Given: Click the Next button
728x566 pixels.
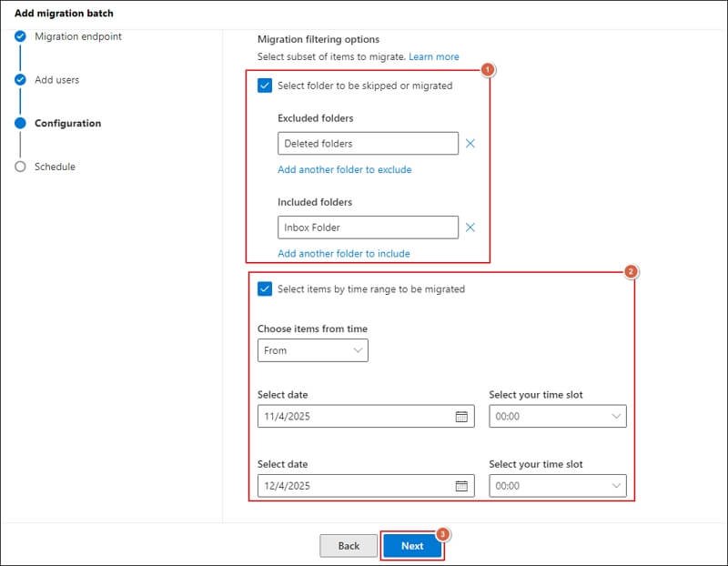Looking at the screenshot, I should point(412,546).
